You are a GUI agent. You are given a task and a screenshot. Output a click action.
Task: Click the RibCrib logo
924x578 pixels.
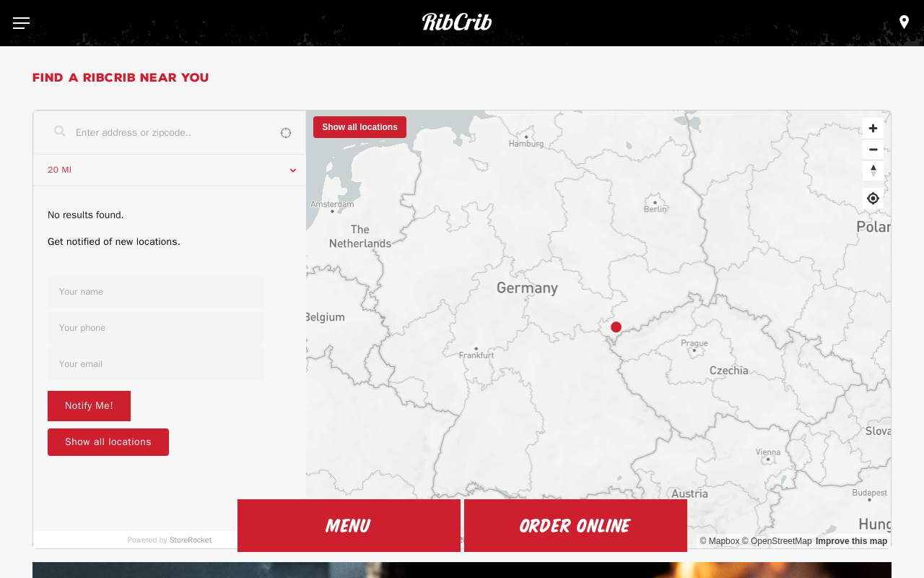[457, 22]
